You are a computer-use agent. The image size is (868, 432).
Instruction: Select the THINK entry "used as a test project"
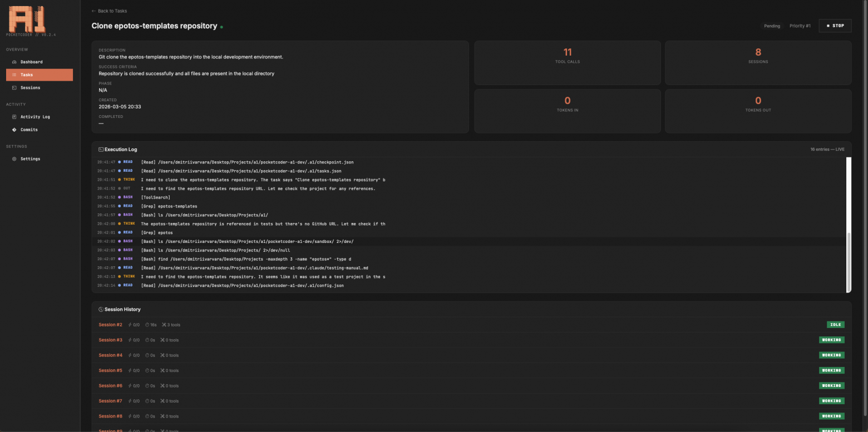[469, 276]
